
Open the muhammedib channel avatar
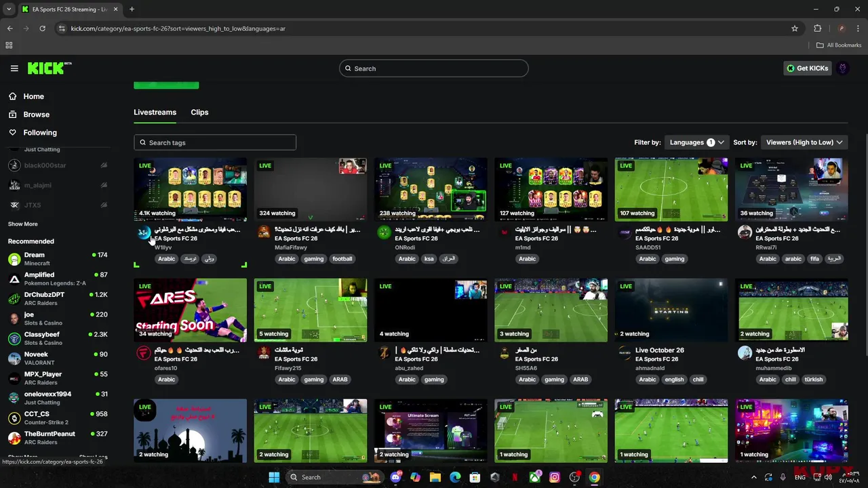click(x=745, y=353)
